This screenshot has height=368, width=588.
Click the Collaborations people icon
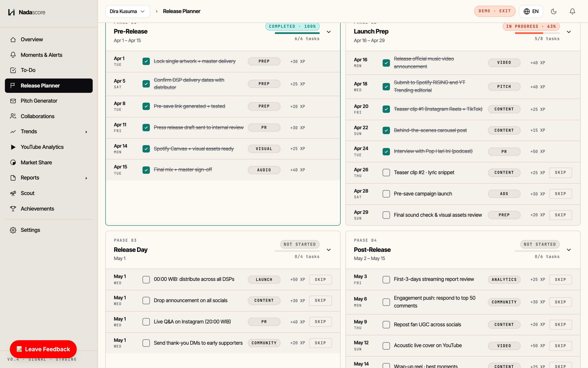pyautogui.click(x=13, y=116)
